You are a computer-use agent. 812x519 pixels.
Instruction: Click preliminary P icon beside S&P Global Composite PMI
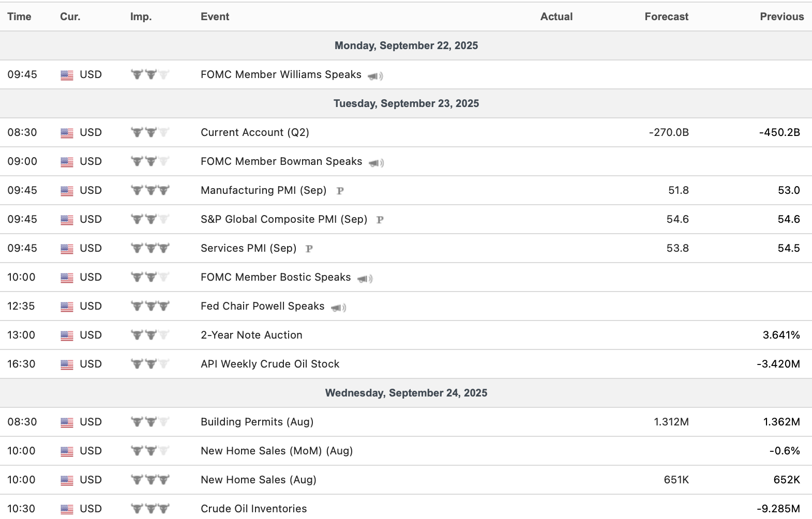[380, 220]
